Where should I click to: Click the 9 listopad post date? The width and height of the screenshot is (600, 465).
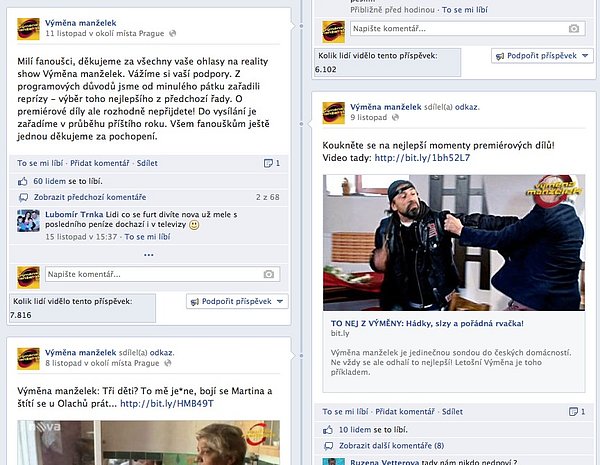tap(369, 117)
